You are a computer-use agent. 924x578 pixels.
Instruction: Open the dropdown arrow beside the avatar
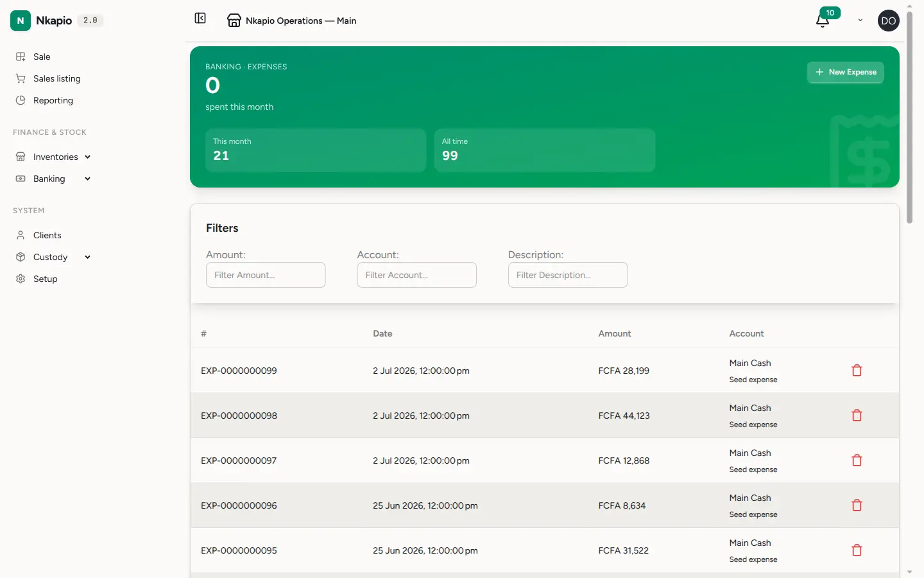(x=860, y=21)
